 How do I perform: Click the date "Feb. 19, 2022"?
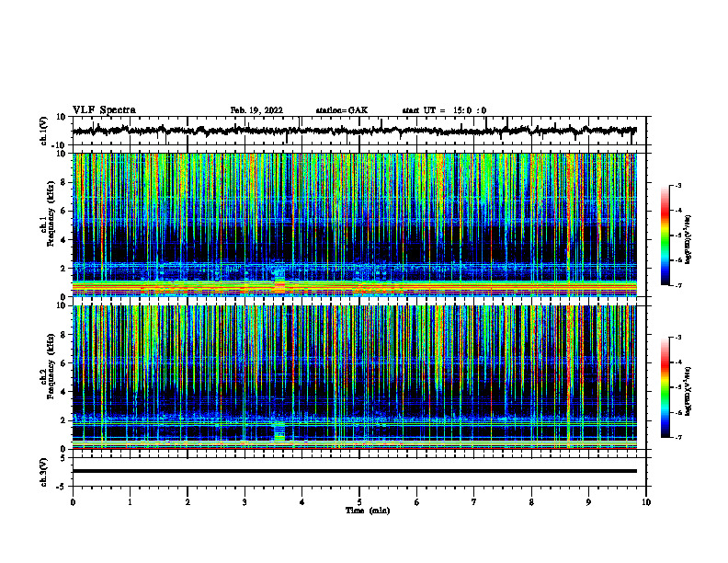pos(256,110)
